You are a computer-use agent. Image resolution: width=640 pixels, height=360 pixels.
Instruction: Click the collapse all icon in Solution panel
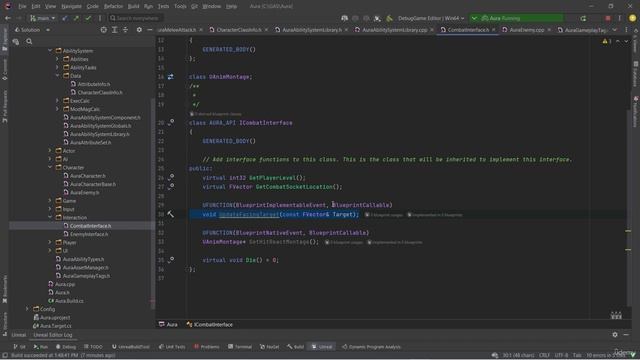point(125,30)
